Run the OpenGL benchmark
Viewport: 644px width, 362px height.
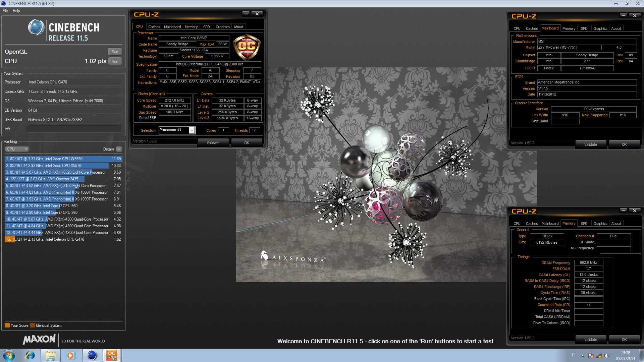click(115, 52)
